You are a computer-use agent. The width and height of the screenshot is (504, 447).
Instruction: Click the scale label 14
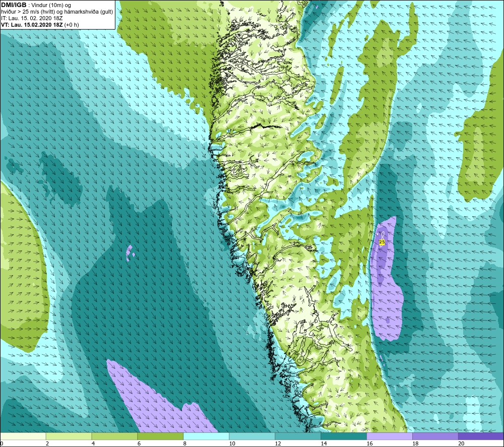[324, 443]
